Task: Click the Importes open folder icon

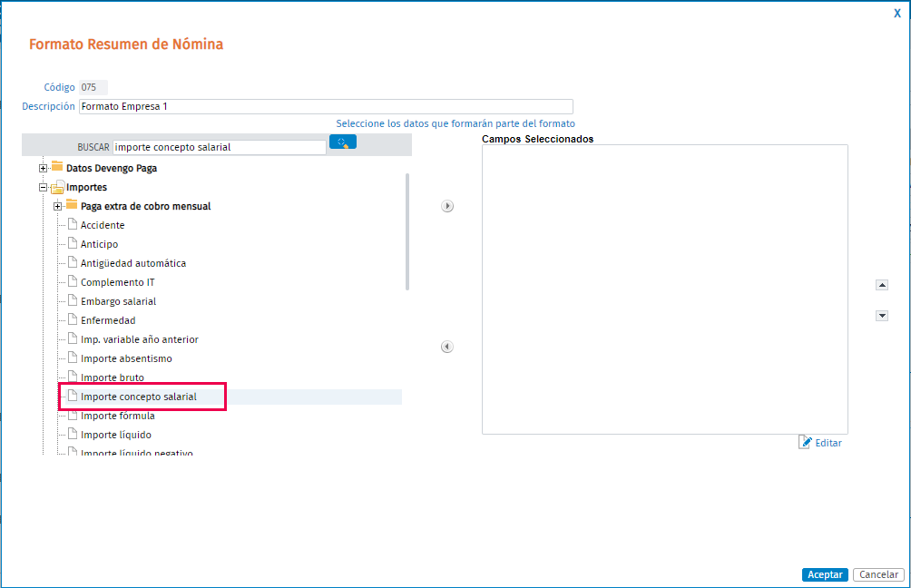Action: click(x=57, y=187)
